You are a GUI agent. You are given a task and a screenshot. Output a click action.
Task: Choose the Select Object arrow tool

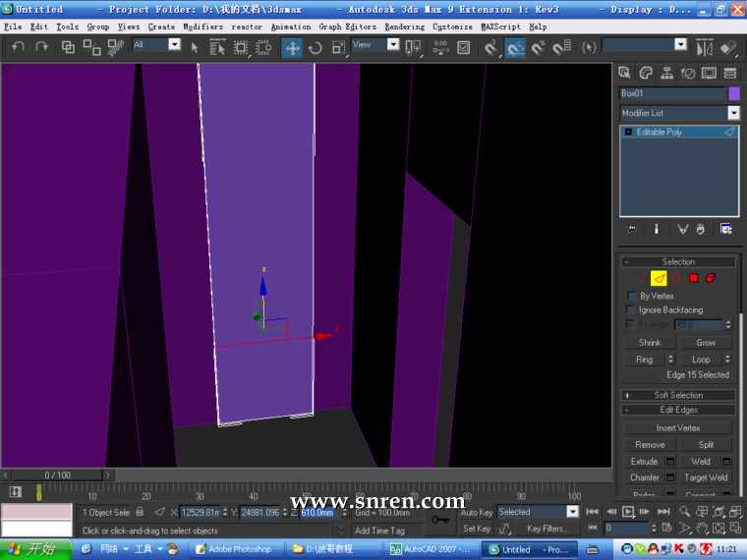(195, 47)
